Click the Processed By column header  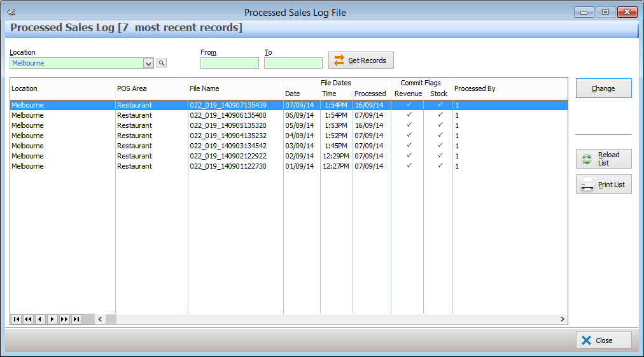point(475,88)
